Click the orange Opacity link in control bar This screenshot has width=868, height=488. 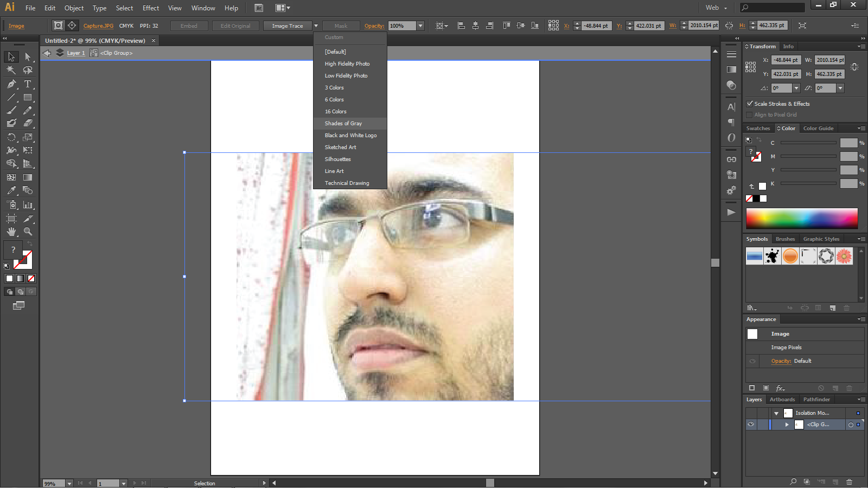pyautogui.click(x=374, y=26)
